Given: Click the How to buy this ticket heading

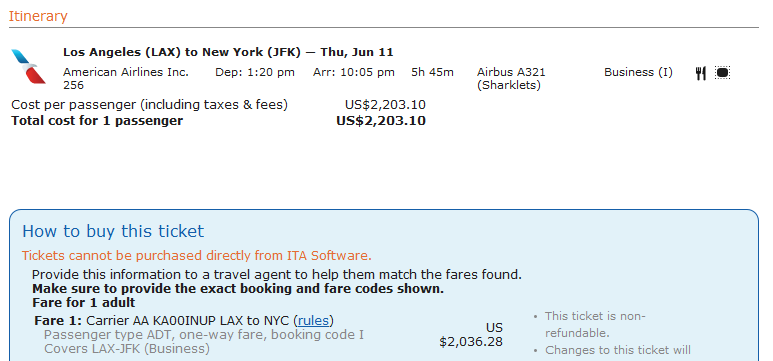Looking at the screenshot, I should (113, 231).
